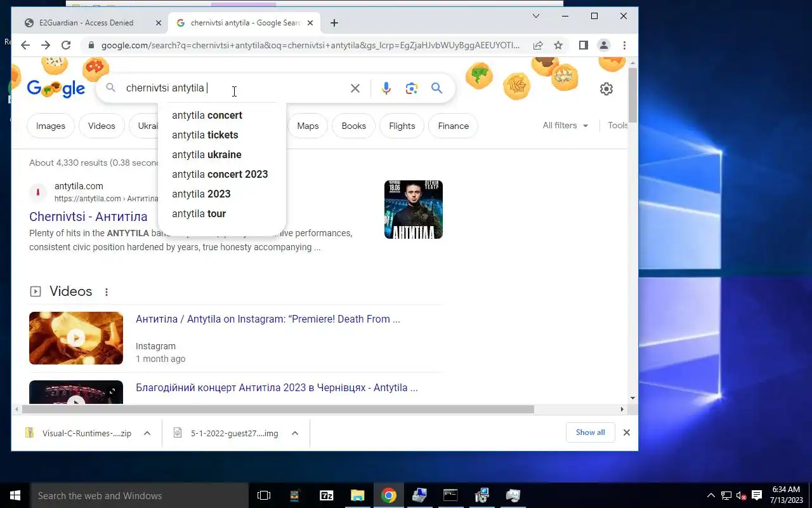812x508 pixels.
Task: Open options for 5-1-2022-guest27 img download
Action: (295, 433)
